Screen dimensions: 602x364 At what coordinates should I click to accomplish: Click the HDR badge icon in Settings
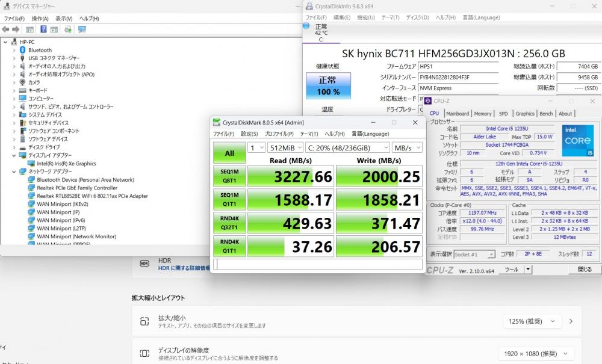tap(144, 264)
